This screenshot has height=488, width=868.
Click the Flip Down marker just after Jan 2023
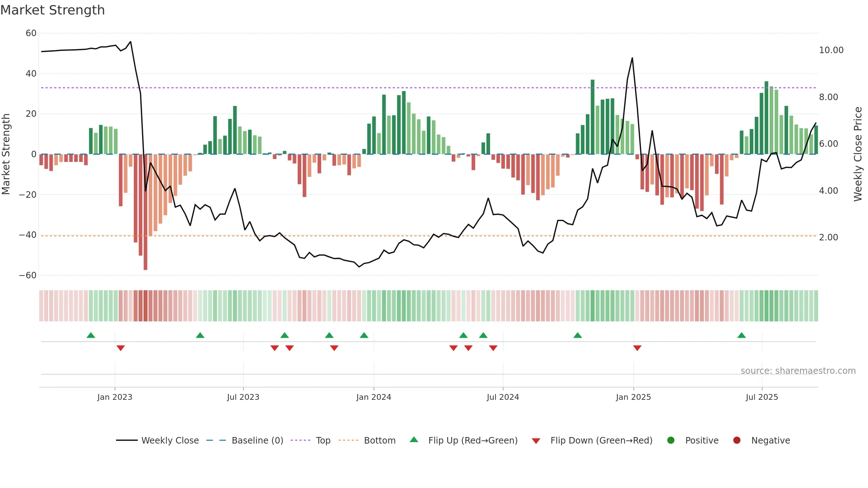(x=121, y=348)
